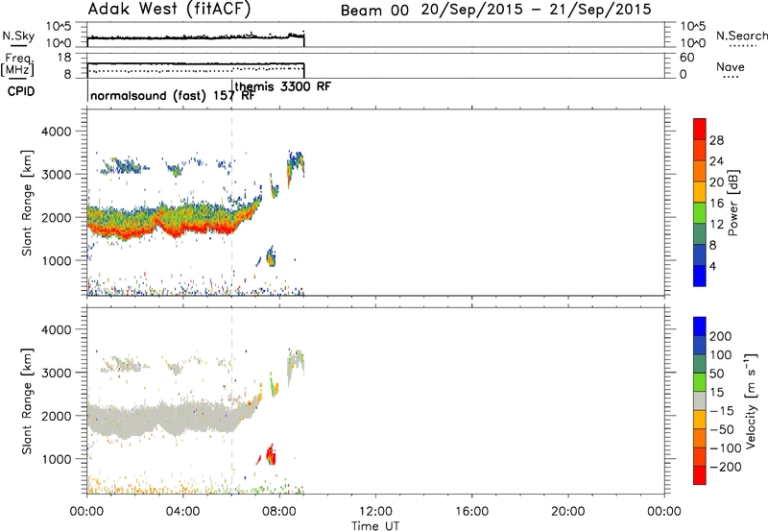Click the '08:00' time axis tick label
This screenshot has width=768, height=532.
click(279, 512)
